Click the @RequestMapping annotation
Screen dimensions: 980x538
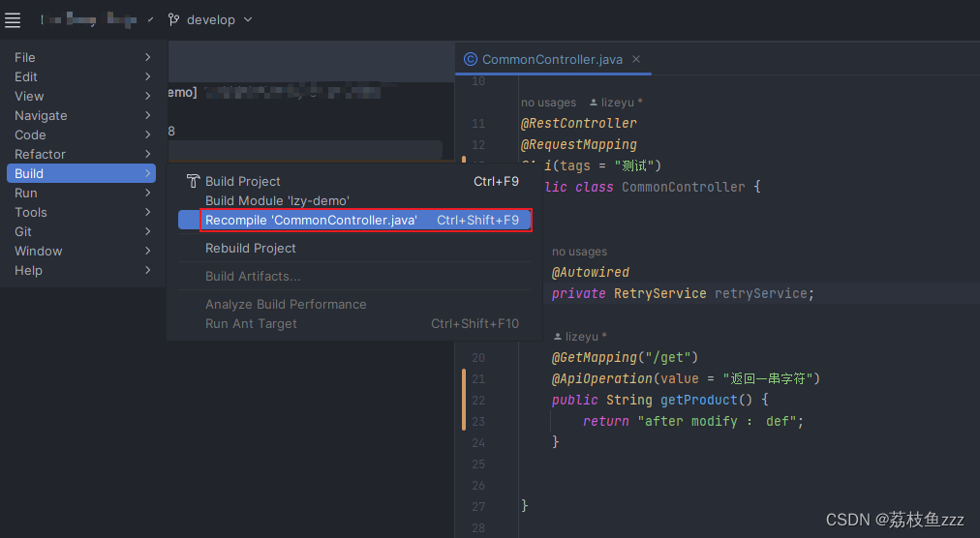point(579,144)
